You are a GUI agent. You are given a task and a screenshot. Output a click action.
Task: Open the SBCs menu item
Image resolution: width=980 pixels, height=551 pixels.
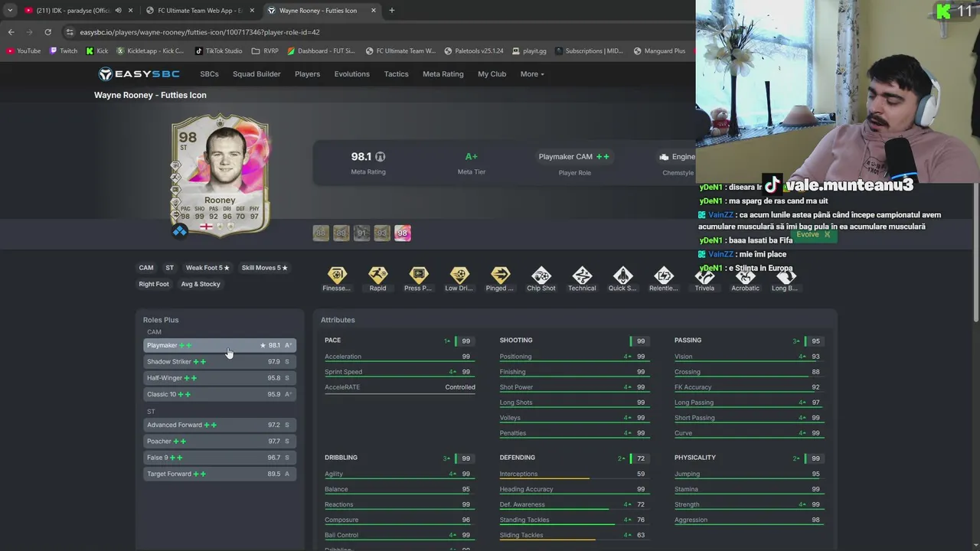coord(209,74)
